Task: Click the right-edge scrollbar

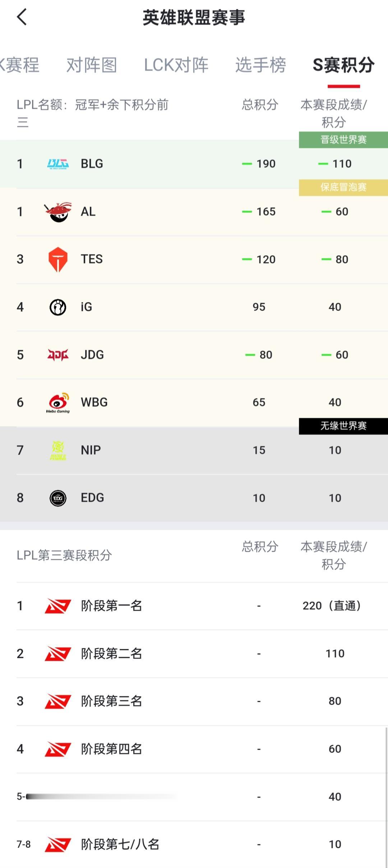Action: click(386, 797)
